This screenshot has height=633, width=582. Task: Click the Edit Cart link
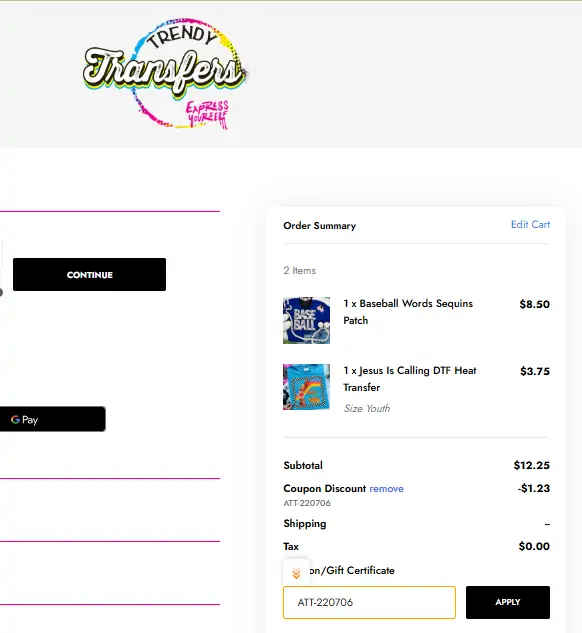click(530, 224)
